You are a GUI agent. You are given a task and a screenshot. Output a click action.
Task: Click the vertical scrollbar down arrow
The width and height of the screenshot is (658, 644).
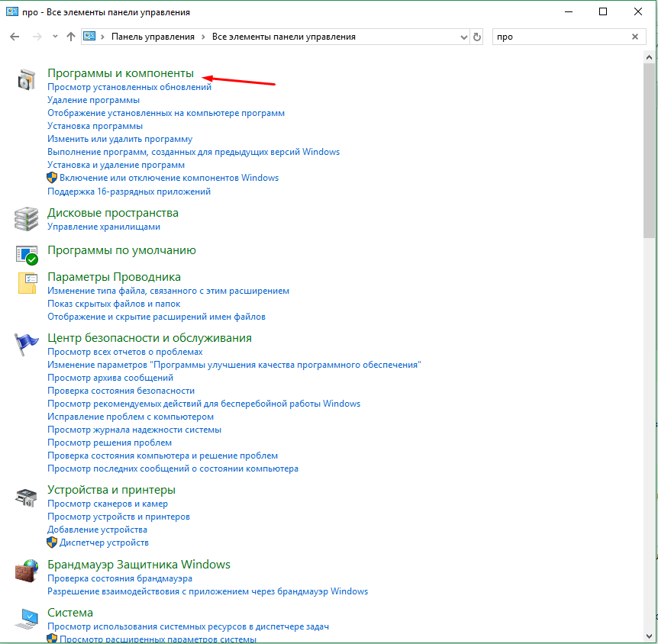point(649,636)
